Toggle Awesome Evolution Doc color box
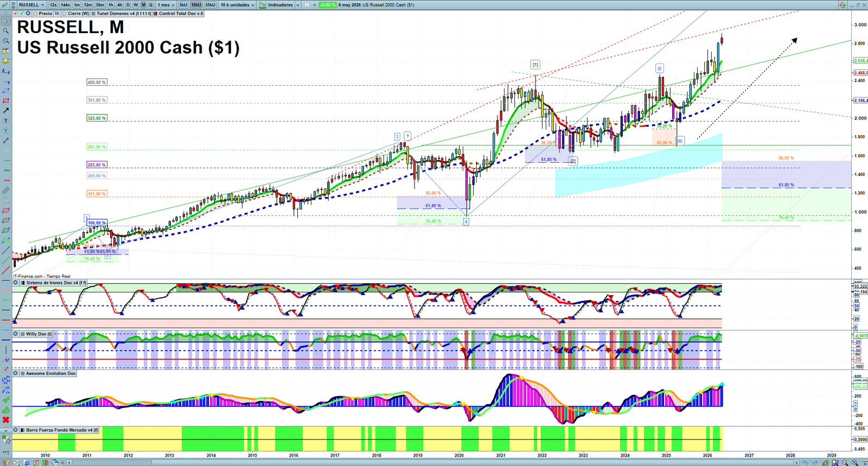The image size is (868, 466). tap(22, 373)
